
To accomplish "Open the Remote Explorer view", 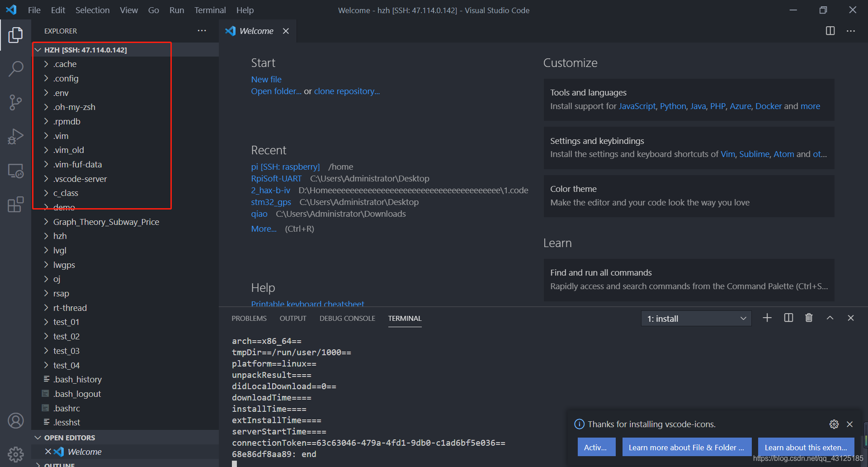I will 16,171.
